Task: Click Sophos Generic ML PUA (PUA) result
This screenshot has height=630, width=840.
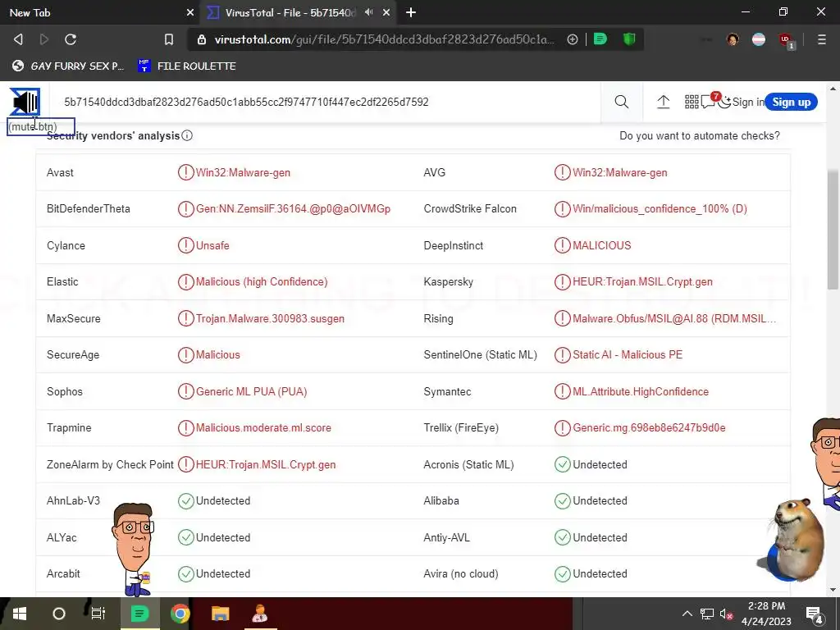Action: [251, 391]
